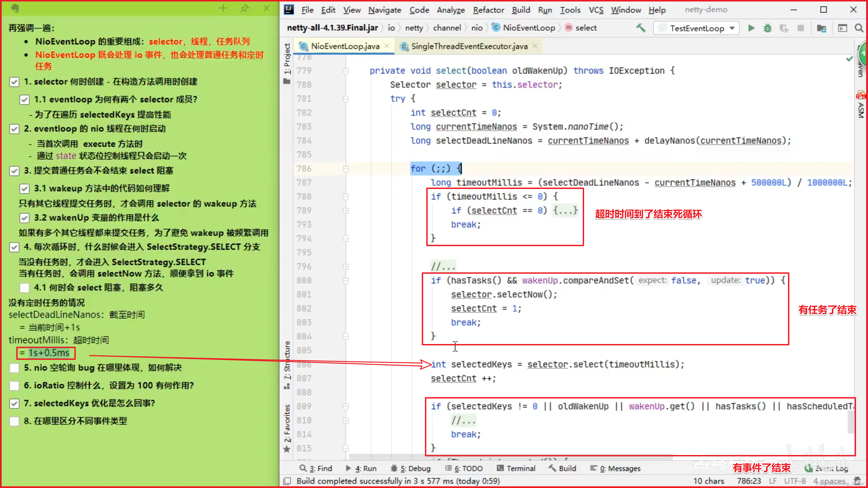868x488 pixels.
Task: Open the Refactor menu
Action: coord(488,10)
